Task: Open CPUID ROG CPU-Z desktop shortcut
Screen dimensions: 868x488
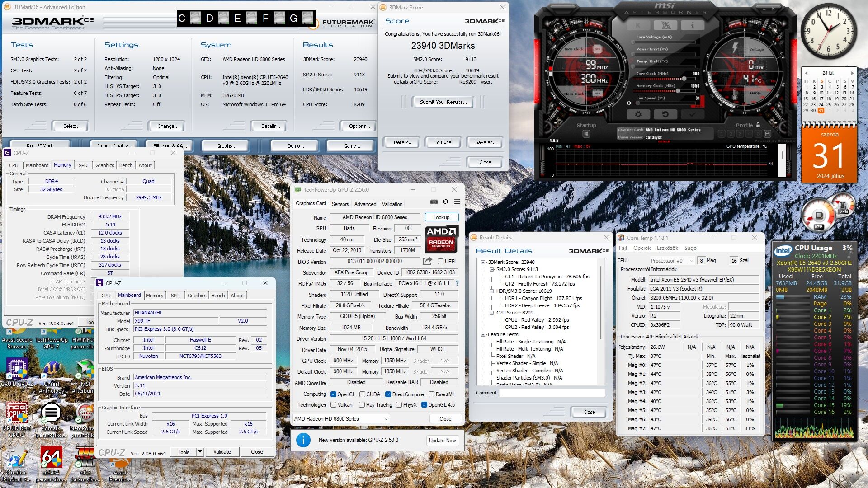Action: click(x=17, y=420)
